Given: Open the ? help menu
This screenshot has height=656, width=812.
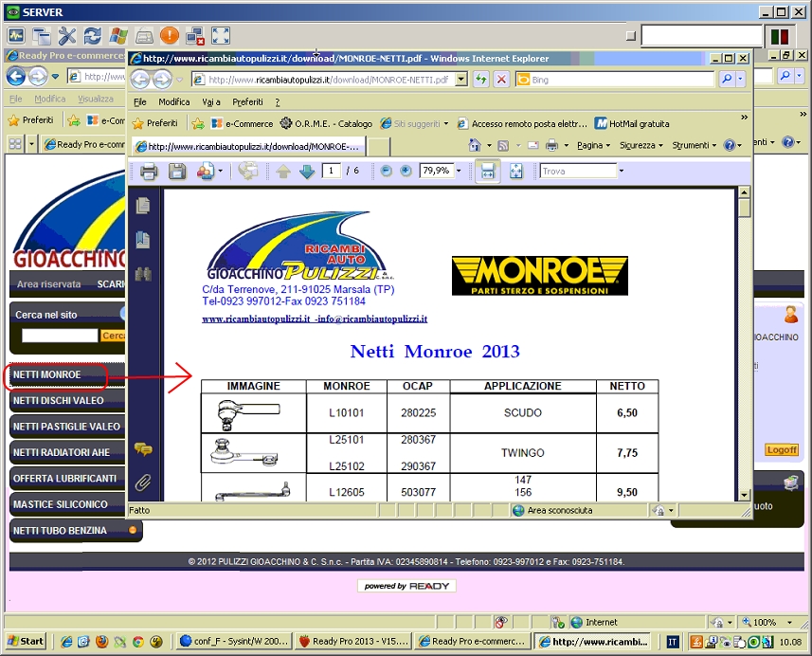Looking at the screenshot, I should tap(278, 102).
